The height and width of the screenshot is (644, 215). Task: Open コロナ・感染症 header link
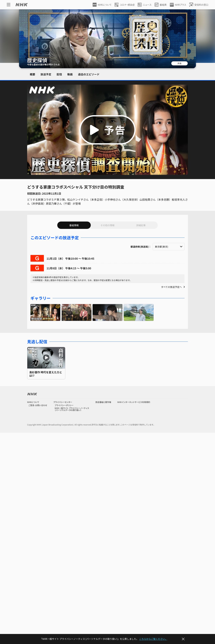[125, 5]
